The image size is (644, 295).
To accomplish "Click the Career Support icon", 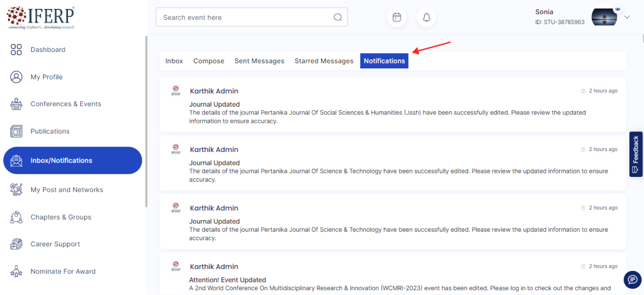I will pos(16,244).
